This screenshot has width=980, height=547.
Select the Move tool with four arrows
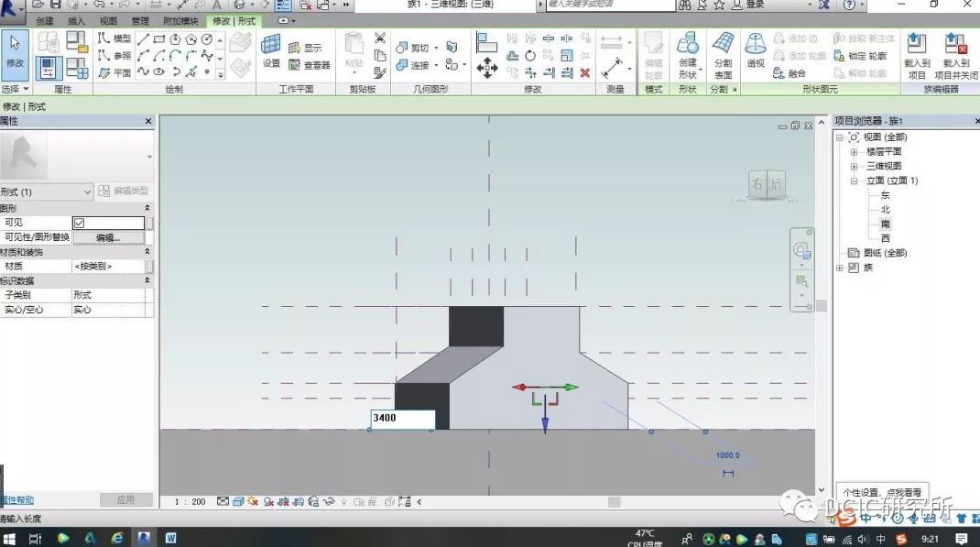point(487,67)
